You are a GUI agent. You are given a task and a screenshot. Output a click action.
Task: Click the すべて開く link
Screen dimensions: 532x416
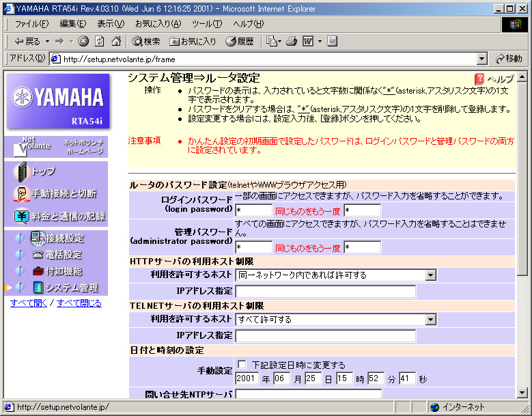[x=29, y=303]
